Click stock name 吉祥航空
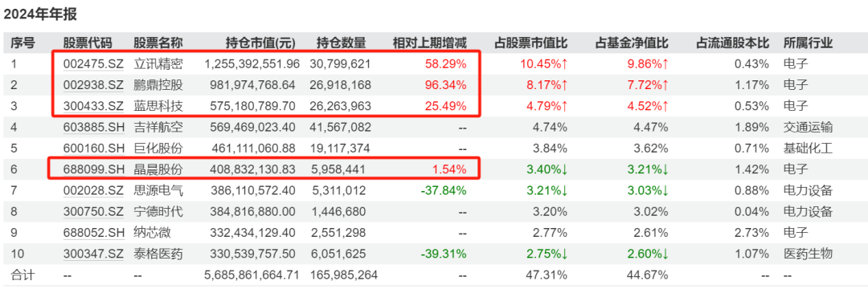The image size is (868, 289). [x=158, y=127]
